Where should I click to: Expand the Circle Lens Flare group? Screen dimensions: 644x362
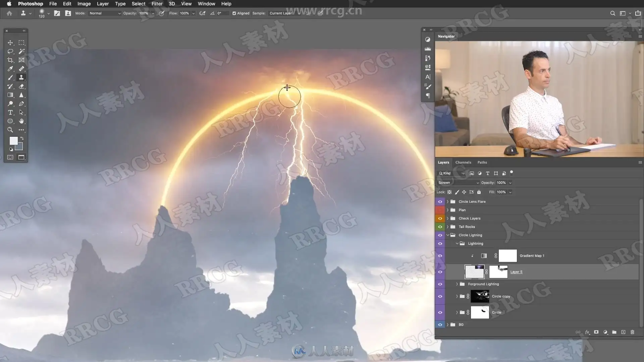pyautogui.click(x=447, y=202)
